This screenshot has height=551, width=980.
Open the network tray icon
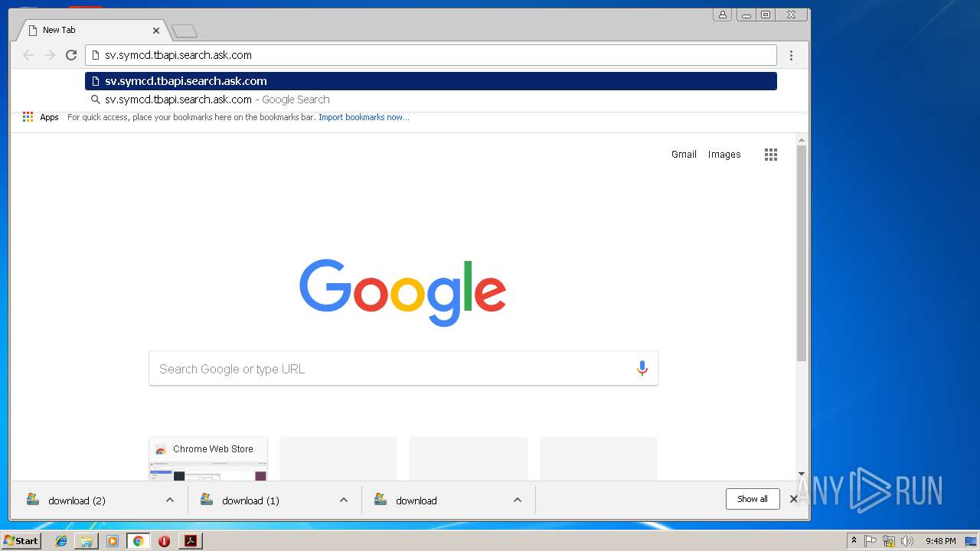(889, 541)
